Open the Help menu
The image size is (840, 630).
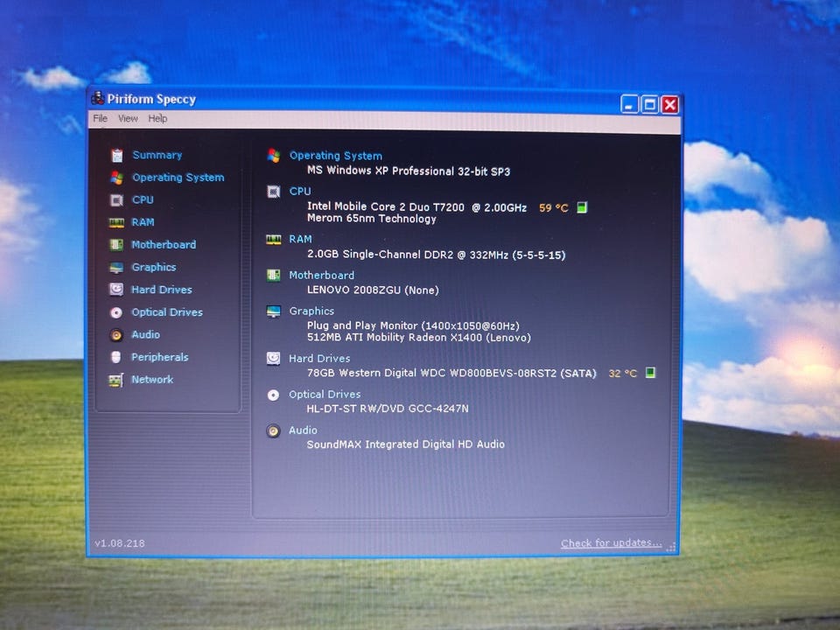[157, 118]
